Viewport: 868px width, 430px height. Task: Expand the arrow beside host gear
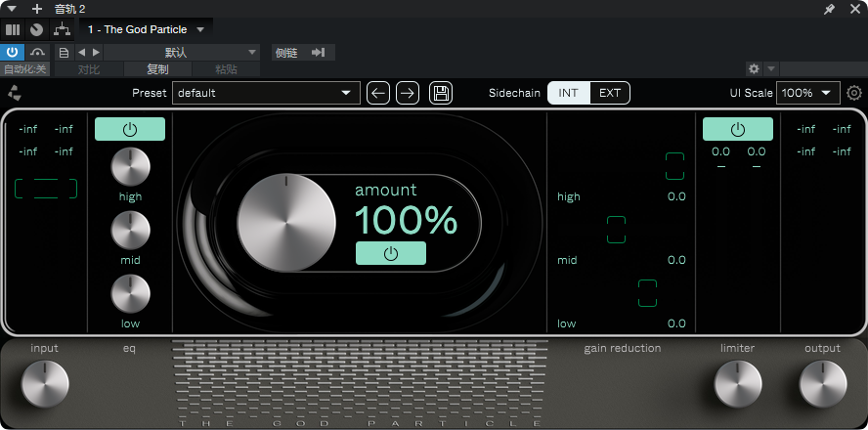[771, 69]
